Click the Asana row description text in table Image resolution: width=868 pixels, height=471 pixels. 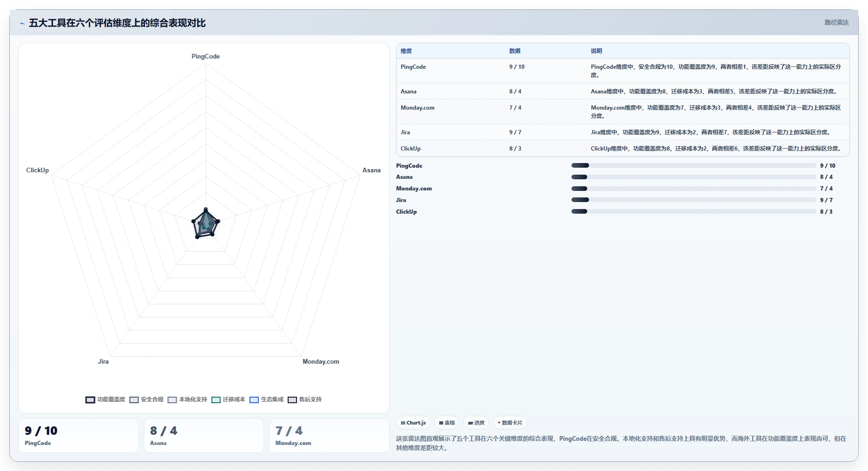tap(715, 92)
